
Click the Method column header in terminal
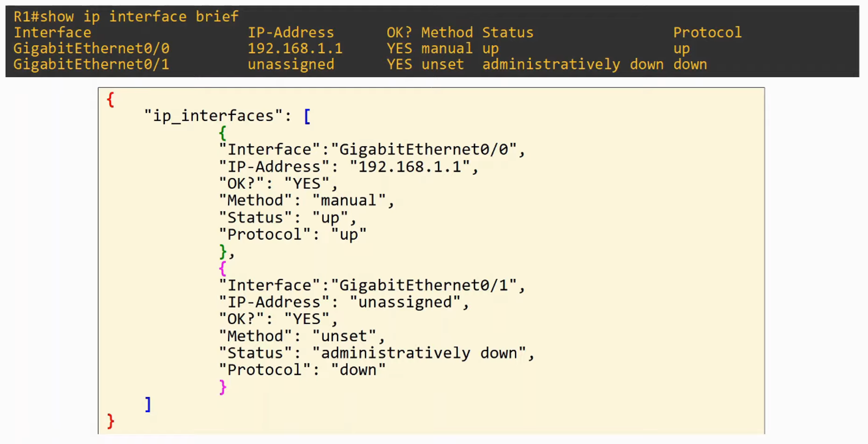[447, 33]
